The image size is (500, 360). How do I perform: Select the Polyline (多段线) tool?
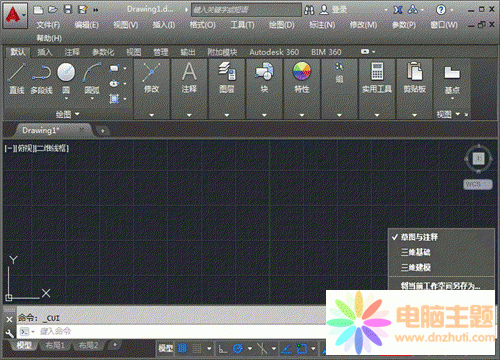pyautogui.click(x=42, y=79)
